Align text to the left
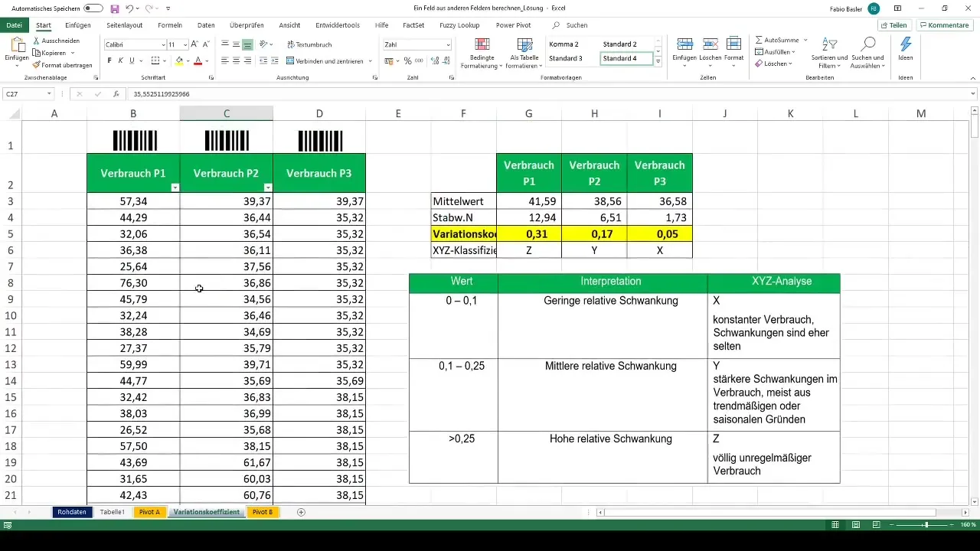Viewport: 980px width, 551px height. coord(225,60)
